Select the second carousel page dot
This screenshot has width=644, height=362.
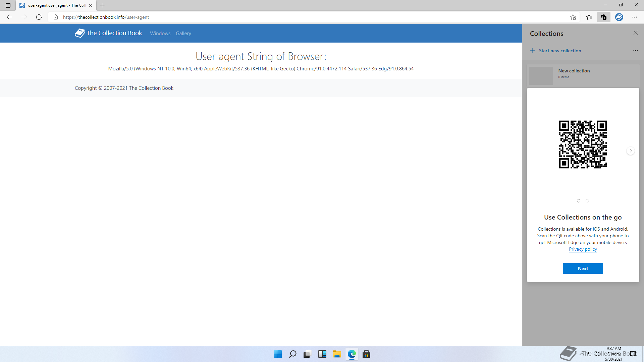click(587, 201)
